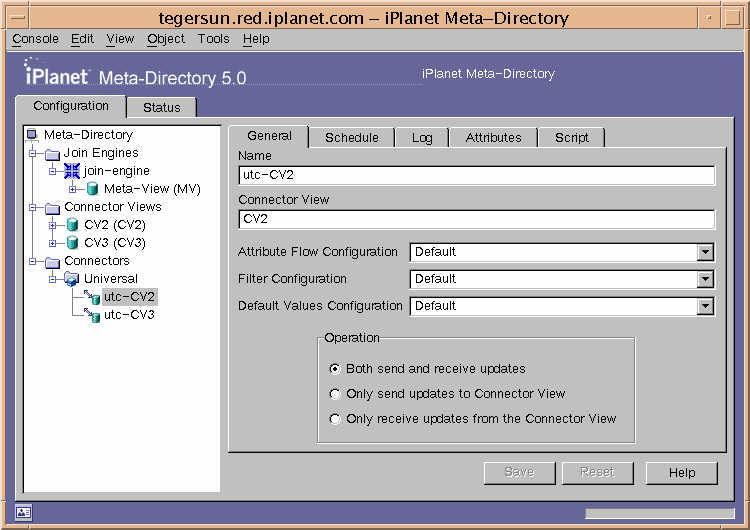The width and height of the screenshot is (750, 530).
Task: Click the Connector Views folder icon
Action: pyautogui.click(x=52, y=208)
